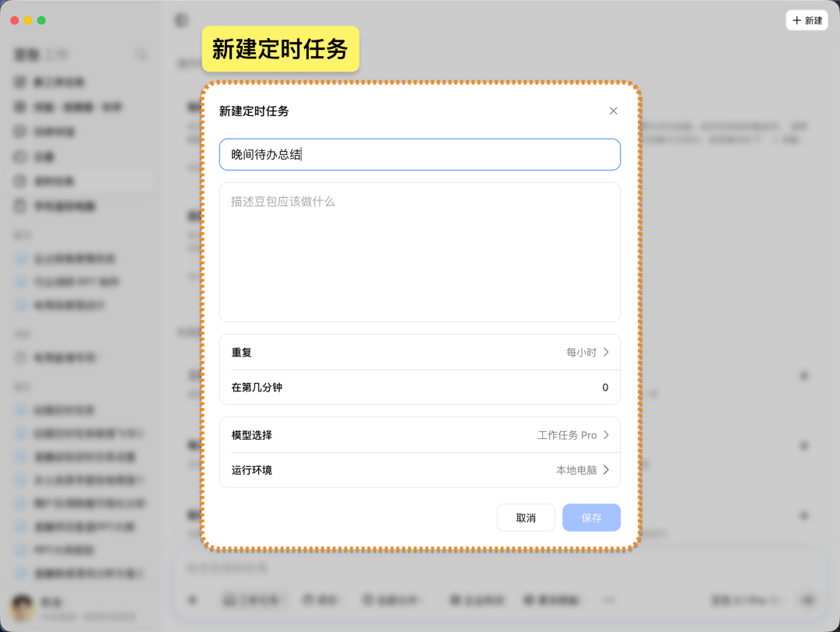840x632 pixels.
Task: Click the 在第几分钟 minute value 0
Action: pos(605,388)
